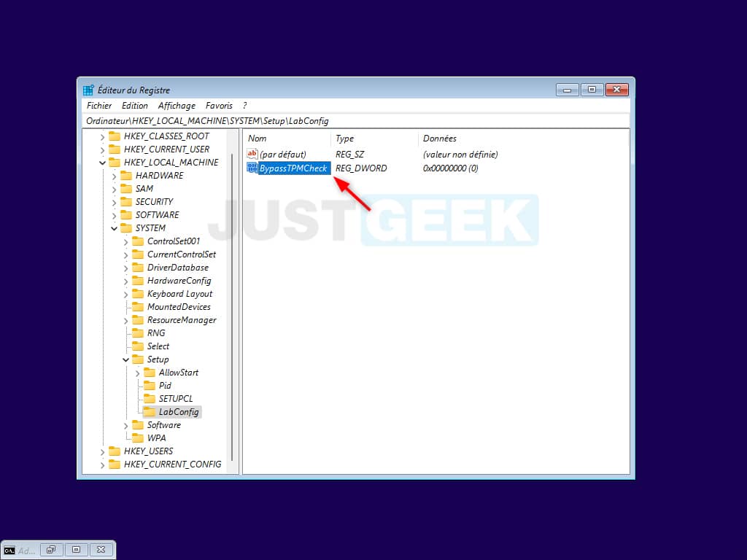
Task: Click the (par défaut) string value icon
Action: [252, 154]
